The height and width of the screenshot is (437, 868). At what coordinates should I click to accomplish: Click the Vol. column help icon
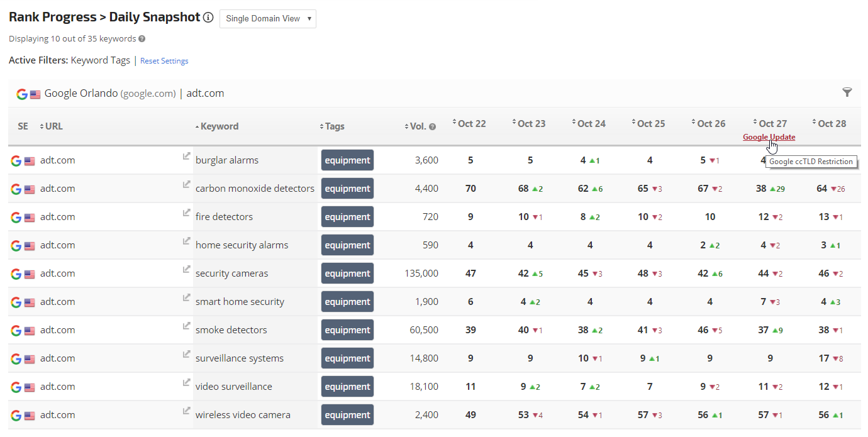pos(432,126)
